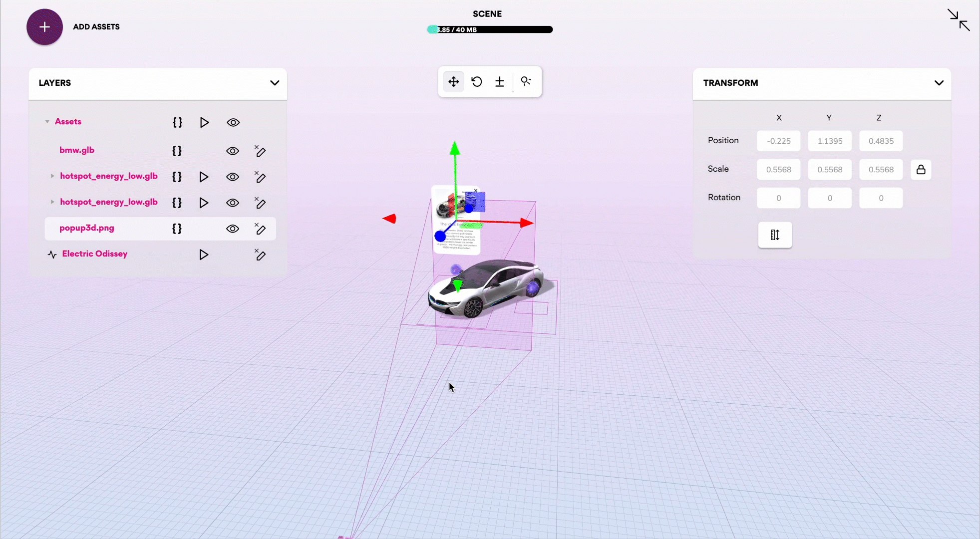Viewport: 980px width, 539px height.
Task: Click the ADD ASSETS label
Action: coord(96,27)
